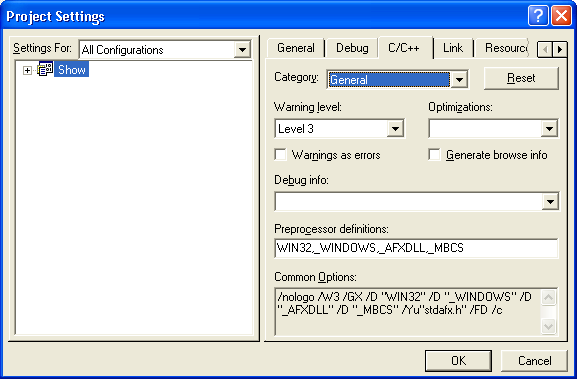Image resolution: width=577 pixels, height=379 pixels.
Task: Switch to the Debug tab
Action: (352, 48)
